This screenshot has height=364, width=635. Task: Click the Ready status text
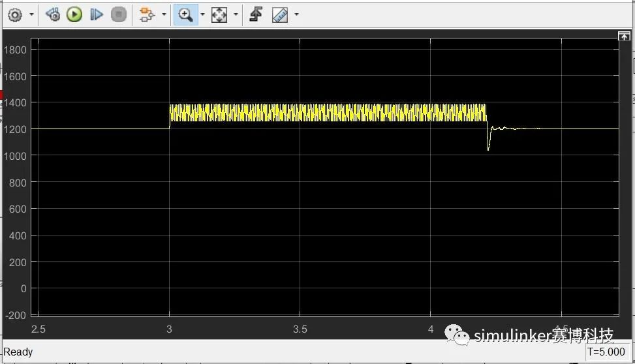18,352
